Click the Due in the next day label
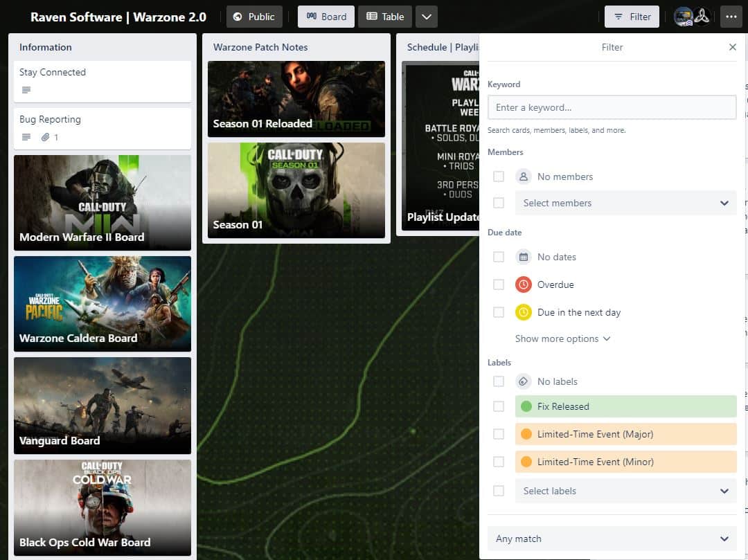This screenshot has height=560, width=748. tap(578, 312)
